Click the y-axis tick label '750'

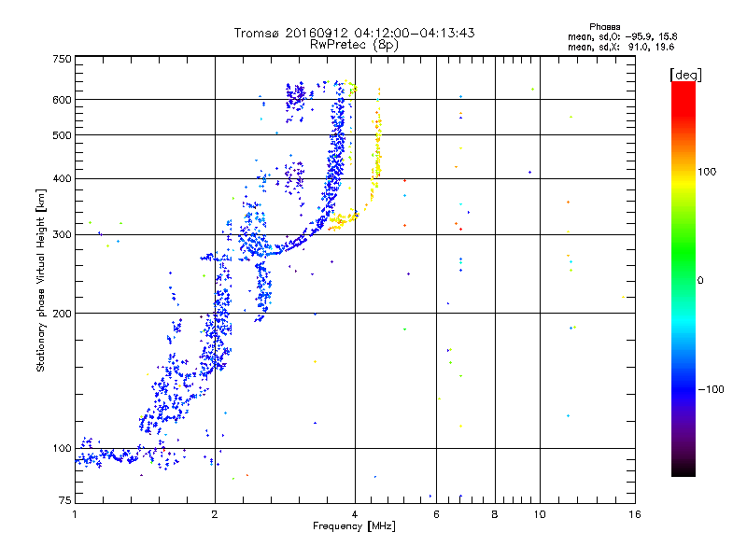[x=62, y=59]
